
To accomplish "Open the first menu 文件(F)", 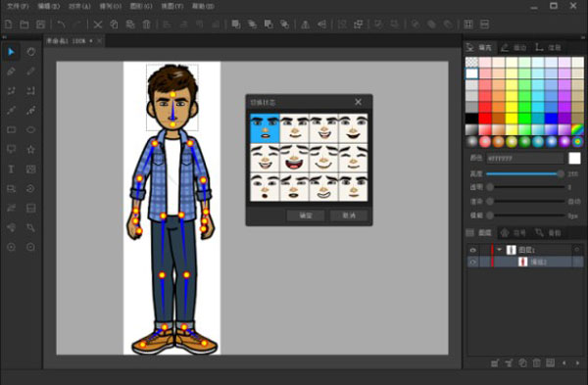I will (18, 7).
